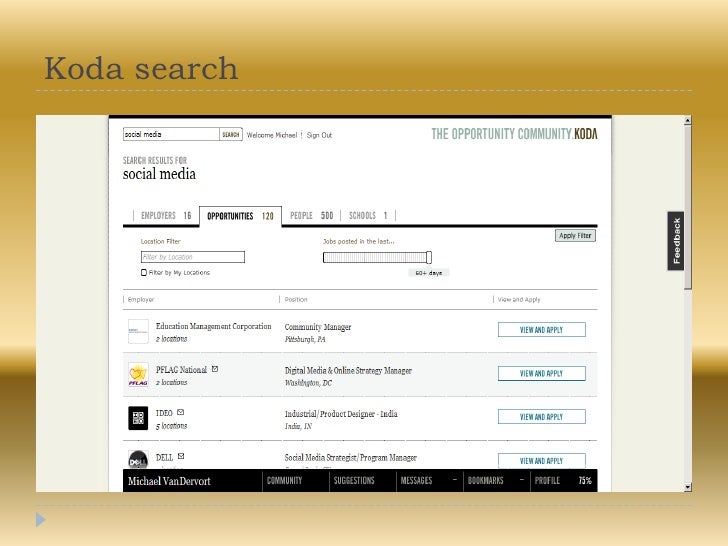728x546 pixels.
Task: Click the Position column header
Action: click(x=296, y=299)
